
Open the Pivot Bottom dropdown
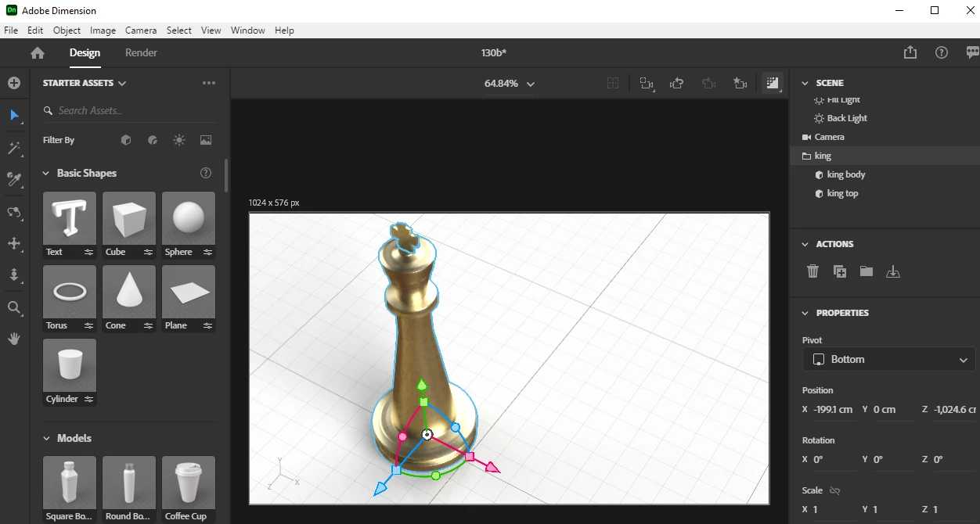point(889,360)
